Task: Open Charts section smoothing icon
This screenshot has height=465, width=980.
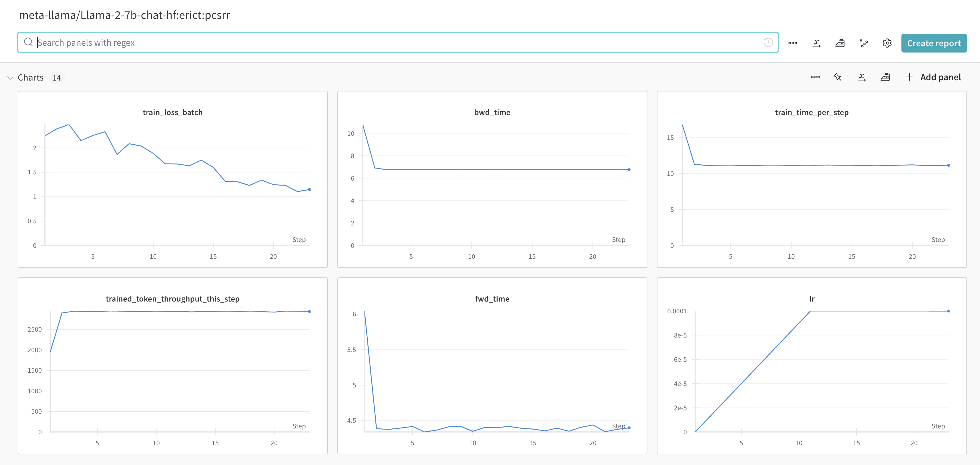Action: [885, 77]
